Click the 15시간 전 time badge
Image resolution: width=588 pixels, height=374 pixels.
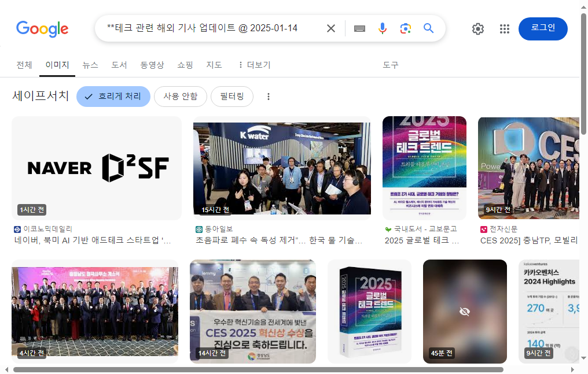(215, 210)
